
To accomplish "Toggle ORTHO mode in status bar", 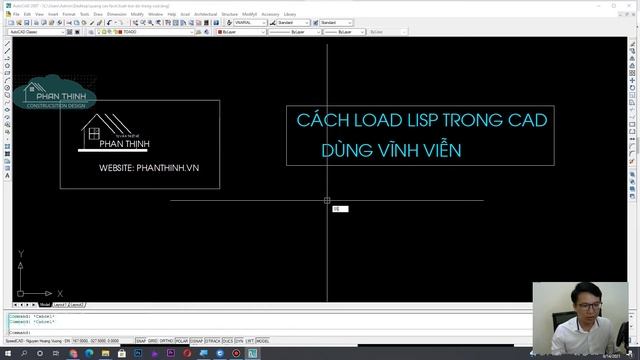I will [166, 341].
